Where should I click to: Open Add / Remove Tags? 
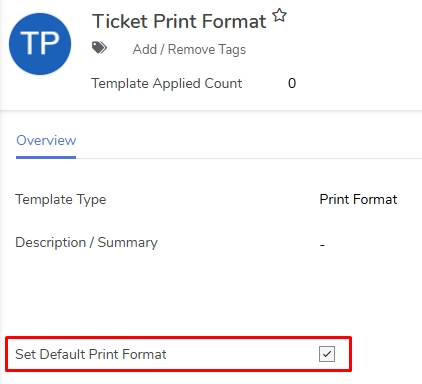pyautogui.click(x=189, y=50)
